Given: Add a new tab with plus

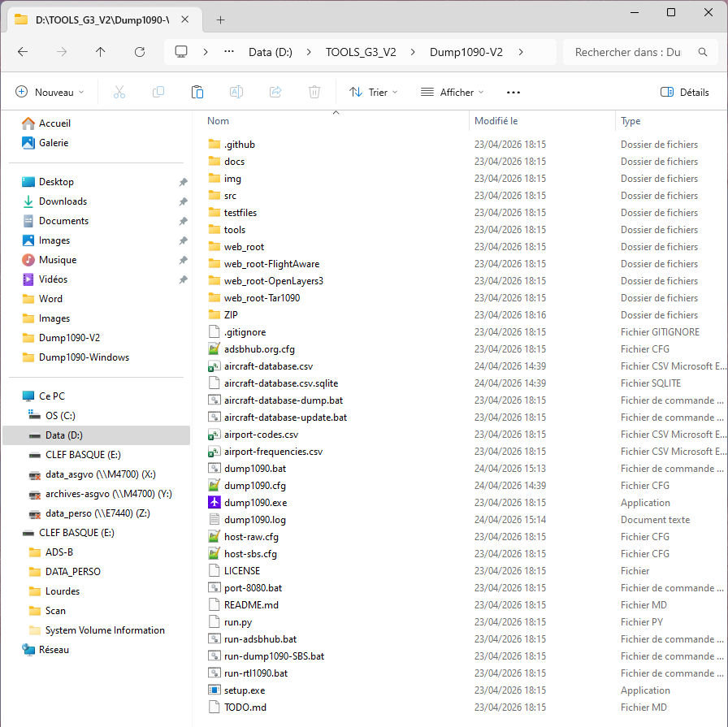Looking at the screenshot, I should (x=220, y=20).
